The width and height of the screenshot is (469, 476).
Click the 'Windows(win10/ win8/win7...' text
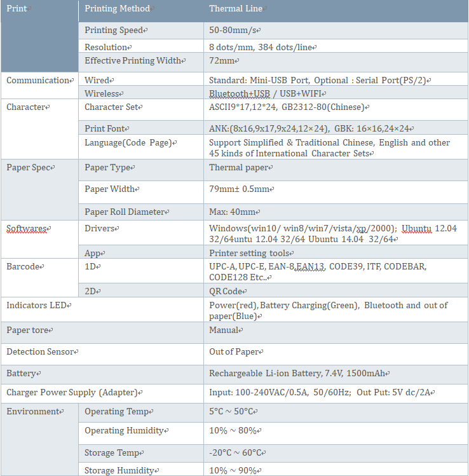tap(333, 234)
